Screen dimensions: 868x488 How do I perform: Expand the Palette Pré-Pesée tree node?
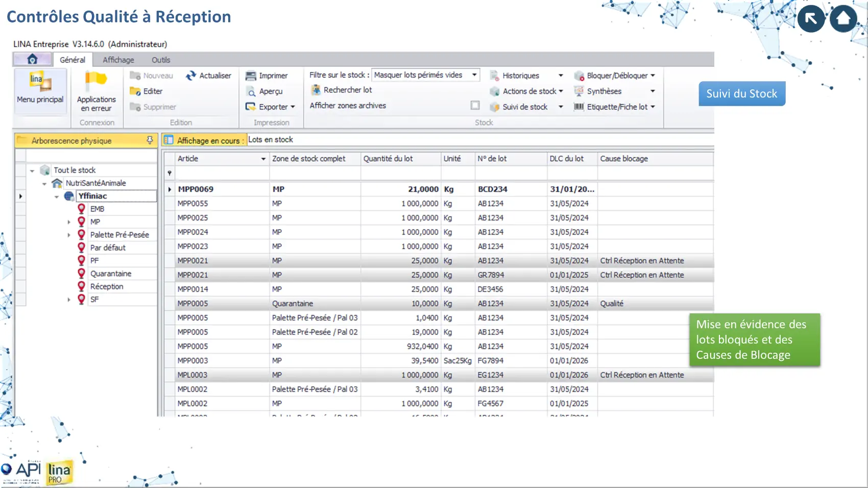tap(69, 235)
